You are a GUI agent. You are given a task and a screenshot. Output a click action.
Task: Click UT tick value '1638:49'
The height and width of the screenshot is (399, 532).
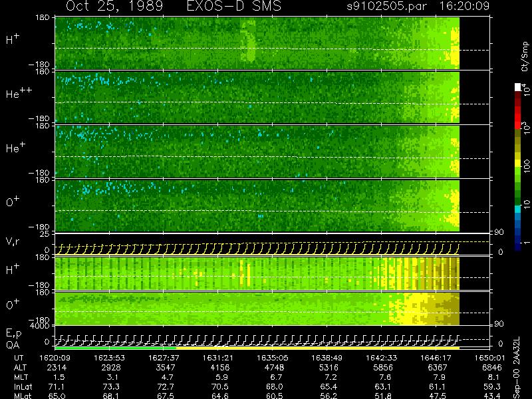327,358
